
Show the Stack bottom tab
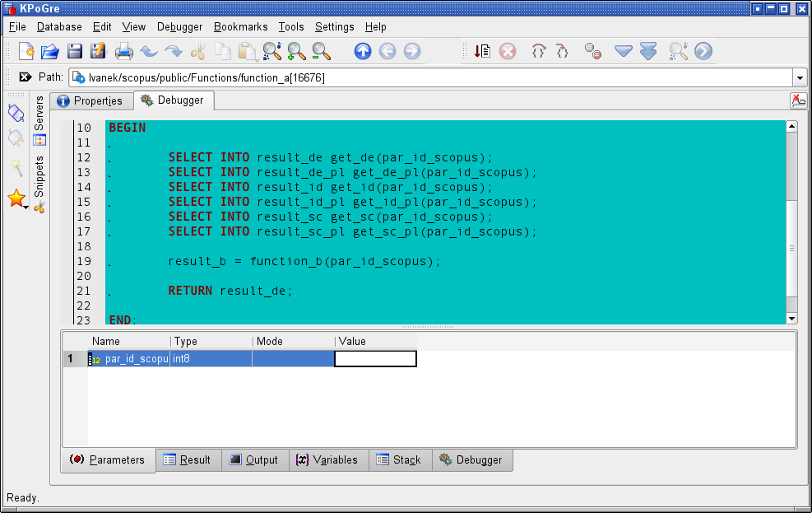pyautogui.click(x=399, y=459)
